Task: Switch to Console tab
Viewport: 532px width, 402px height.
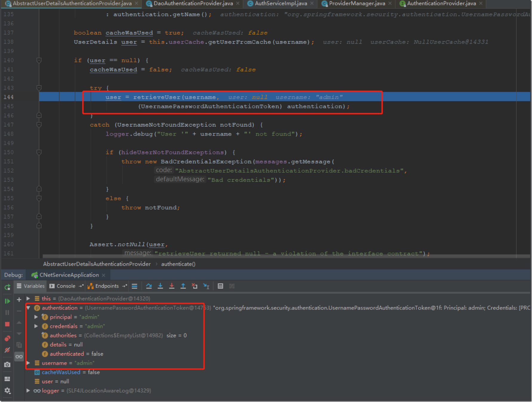Action: tap(63, 286)
